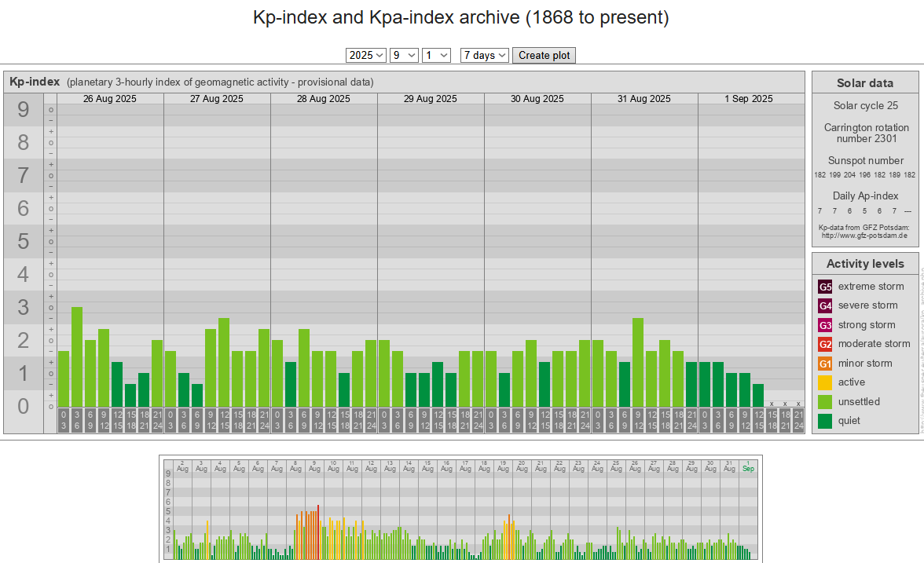
Task: Click the dark green quiet level swatch
Action: coord(825,421)
